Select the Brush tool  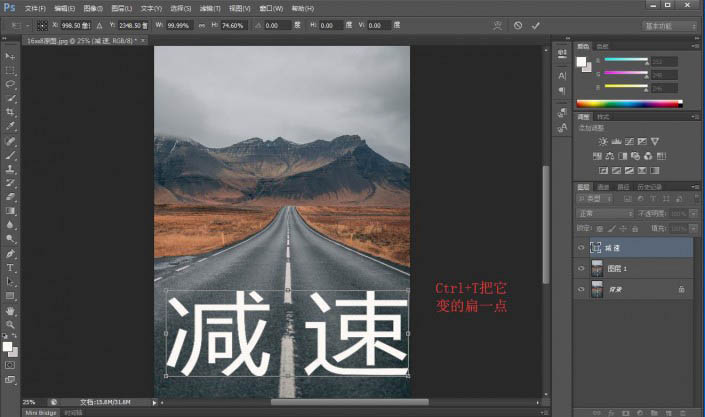pos(10,156)
